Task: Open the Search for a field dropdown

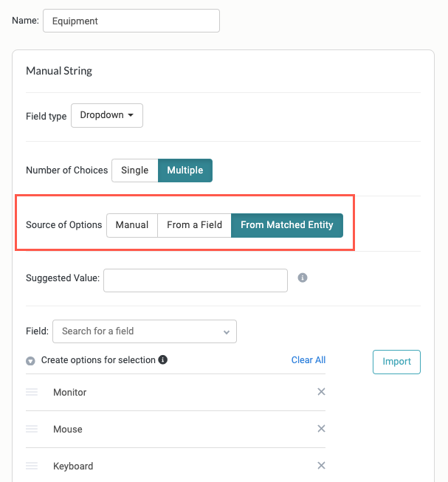Action: pyautogui.click(x=145, y=331)
